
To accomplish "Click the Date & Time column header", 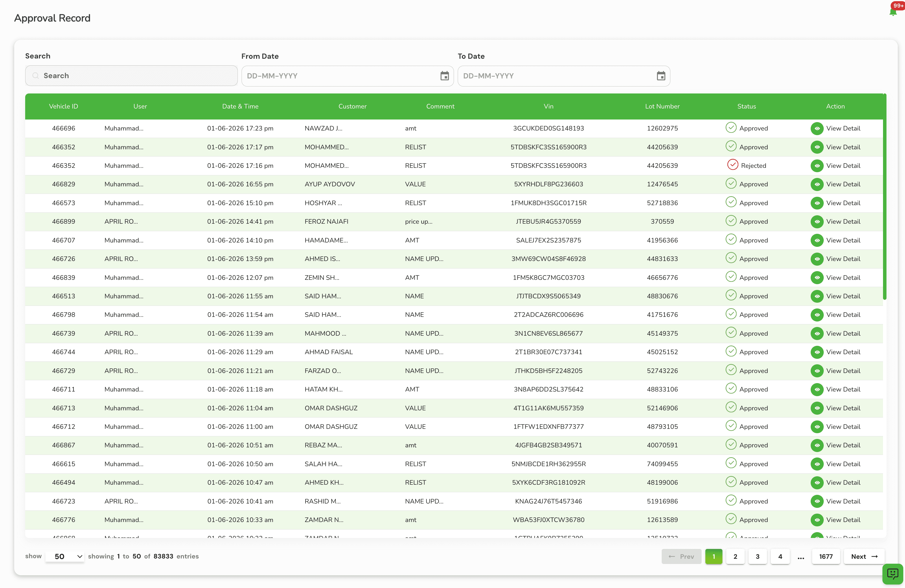I will (x=240, y=106).
